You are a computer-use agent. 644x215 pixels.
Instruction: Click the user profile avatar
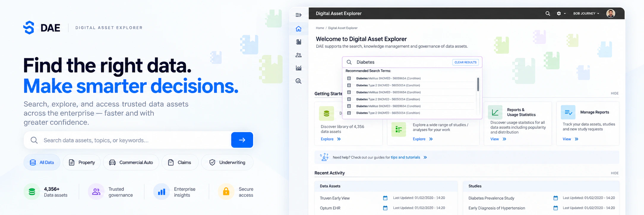point(611,13)
